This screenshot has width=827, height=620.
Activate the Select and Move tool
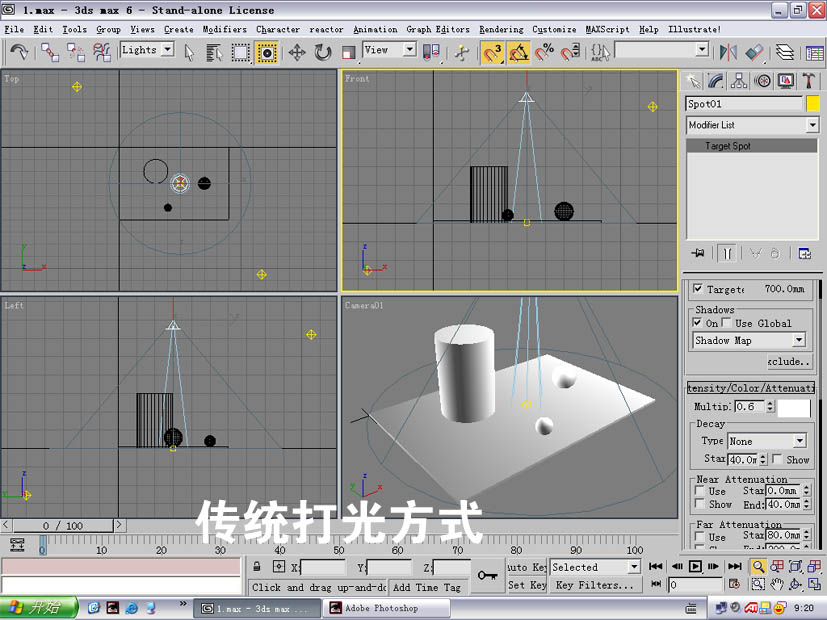pos(297,52)
